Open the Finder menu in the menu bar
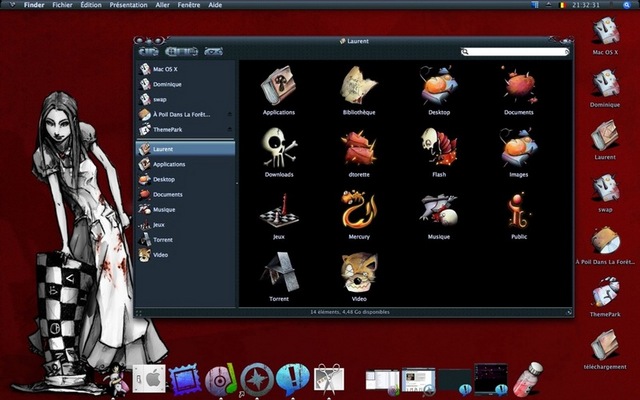 34,5
